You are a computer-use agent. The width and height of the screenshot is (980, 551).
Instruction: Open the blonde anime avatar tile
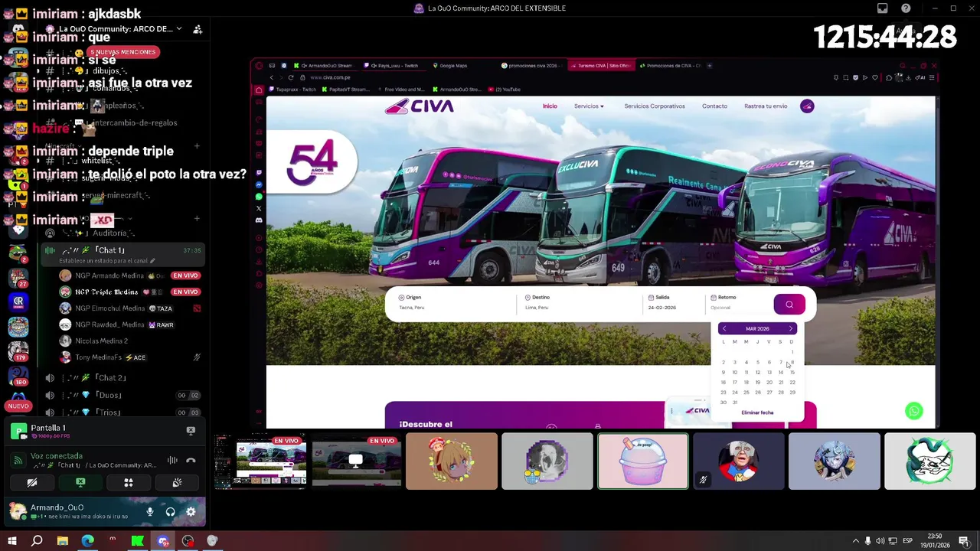click(452, 461)
